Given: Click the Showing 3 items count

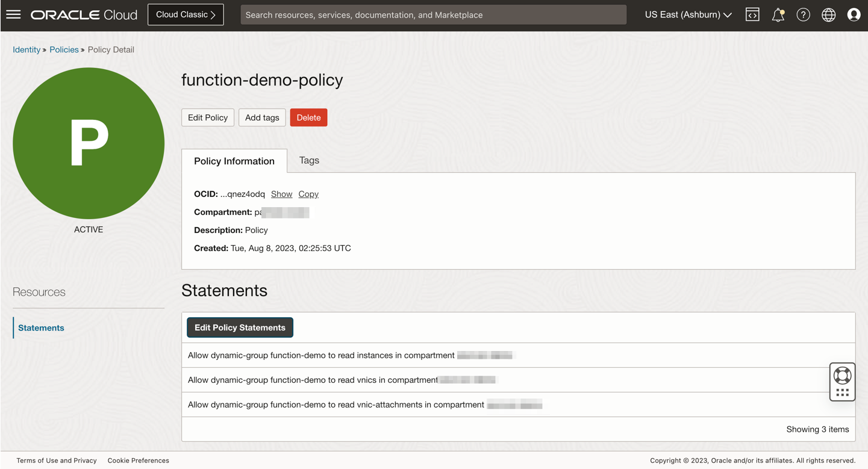Looking at the screenshot, I should click(x=817, y=429).
